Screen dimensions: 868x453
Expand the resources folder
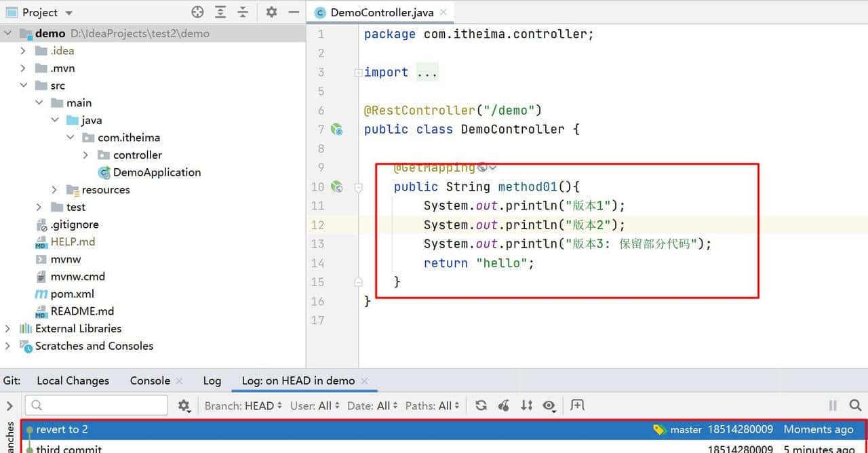coord(54,190)
